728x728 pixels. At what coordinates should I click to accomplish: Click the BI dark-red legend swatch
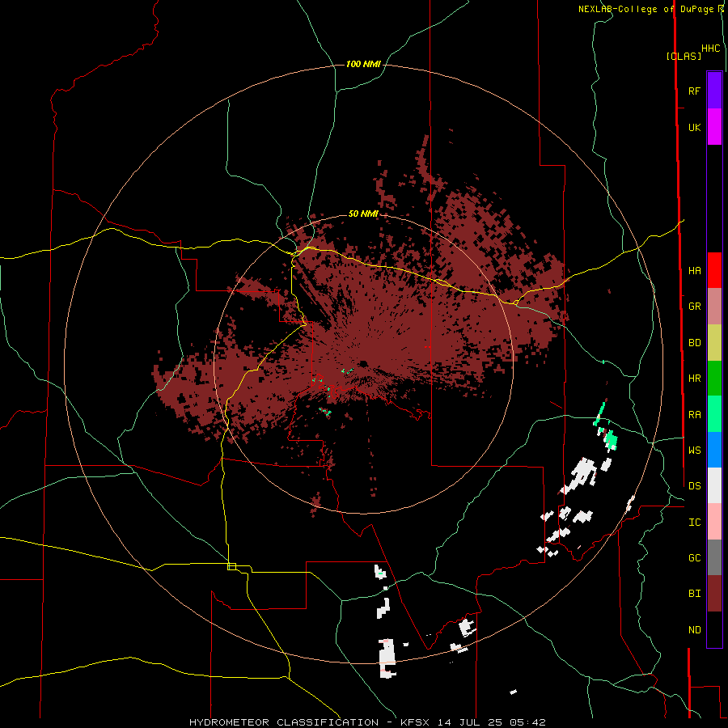pyautogui.click(x=714, y=594)
